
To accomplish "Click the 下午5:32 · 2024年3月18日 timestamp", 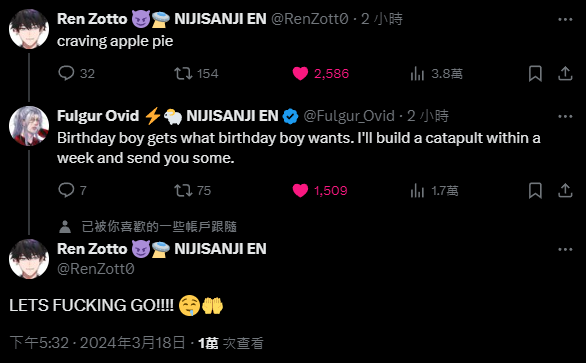I will (97, 342).
